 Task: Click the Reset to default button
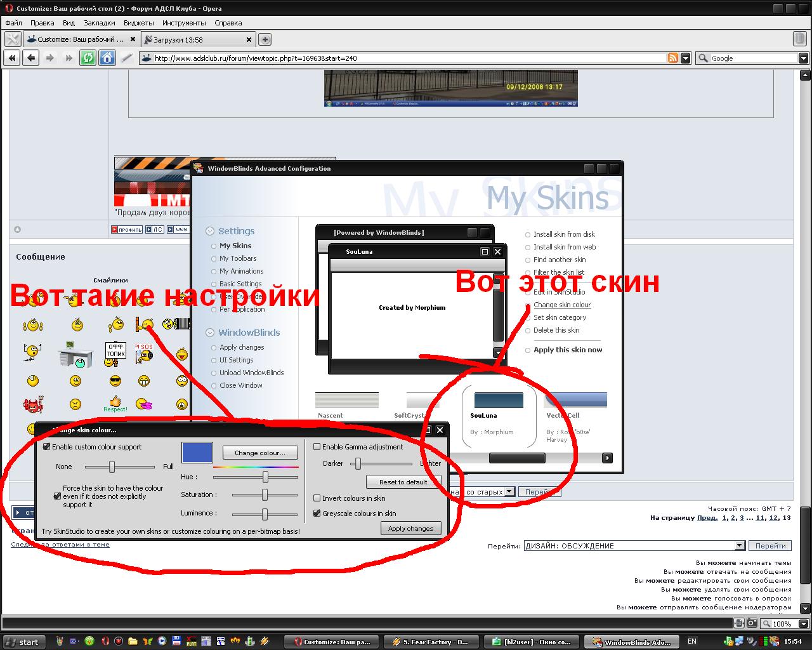[403, 482]
